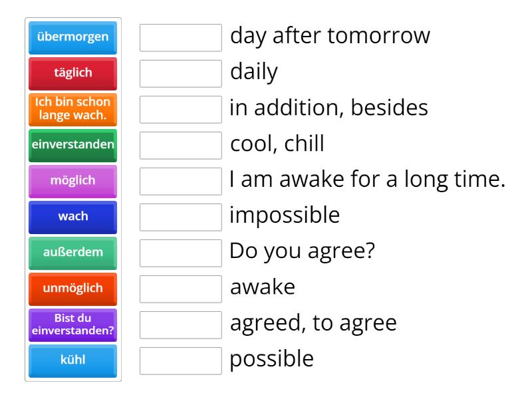Image resolution: width=532 pixels, height=399 pixels.
Task: Select the answer box beside 'possible'
Action: click(x=181, y=361)
